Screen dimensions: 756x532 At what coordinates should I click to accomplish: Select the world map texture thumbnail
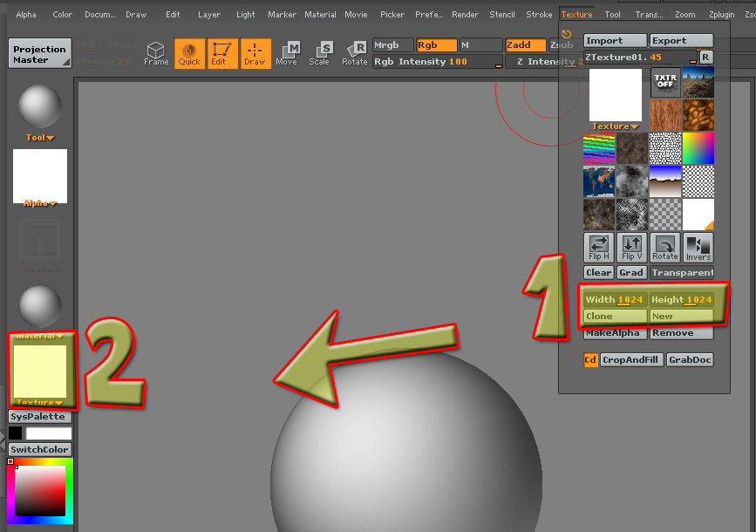599,181
